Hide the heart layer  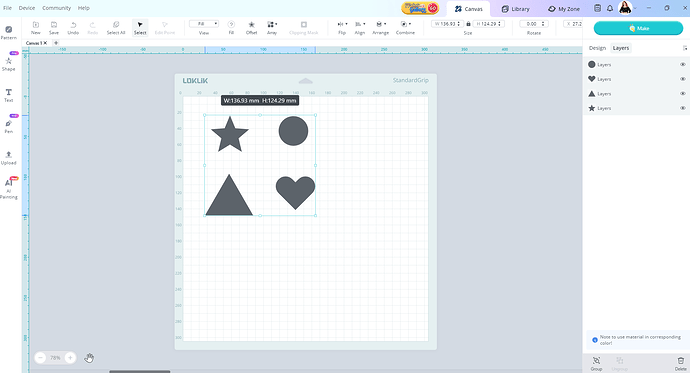[683, 79]
